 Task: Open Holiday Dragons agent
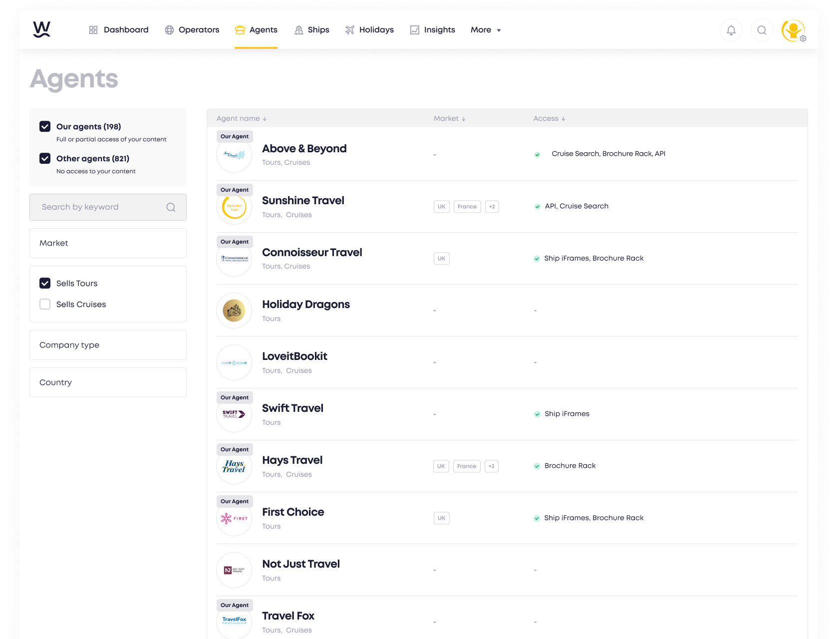coord(306,305)
